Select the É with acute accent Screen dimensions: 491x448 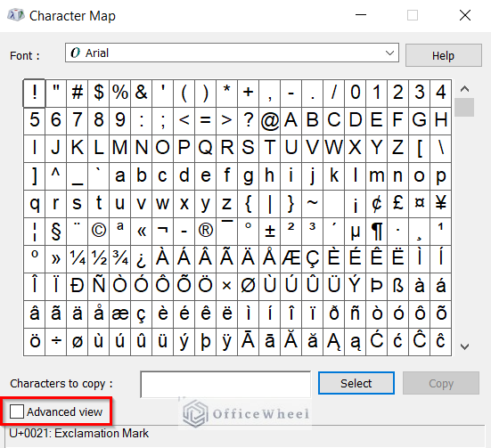click(x=355, y=259)
